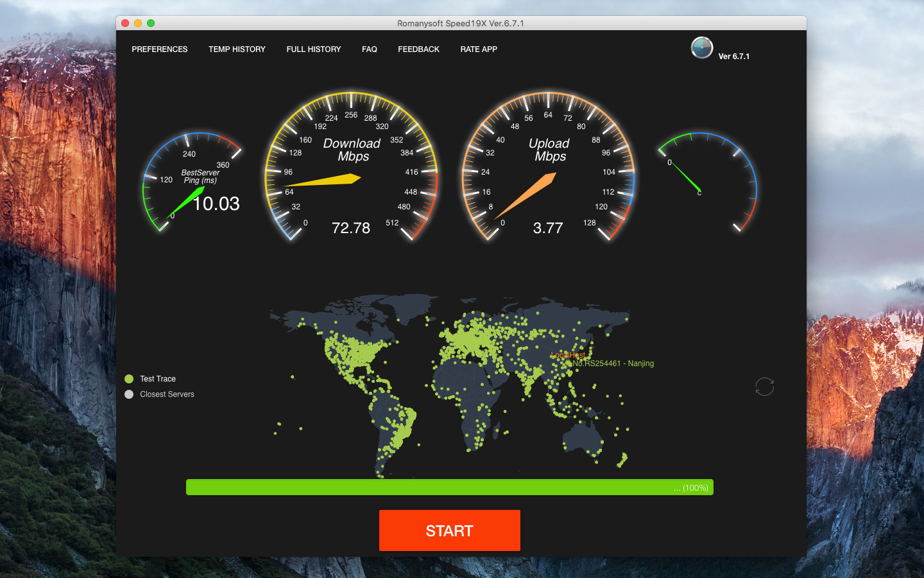The height and width of the screenshot is (578, 924).
Task: Open PREFERENCES
Action: (x=159, y=49)
